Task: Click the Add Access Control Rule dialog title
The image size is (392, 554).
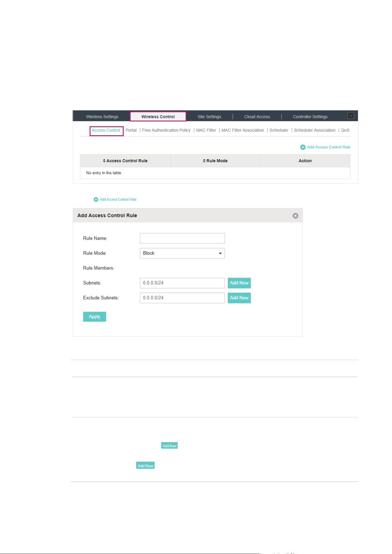Action: (107, 215)
